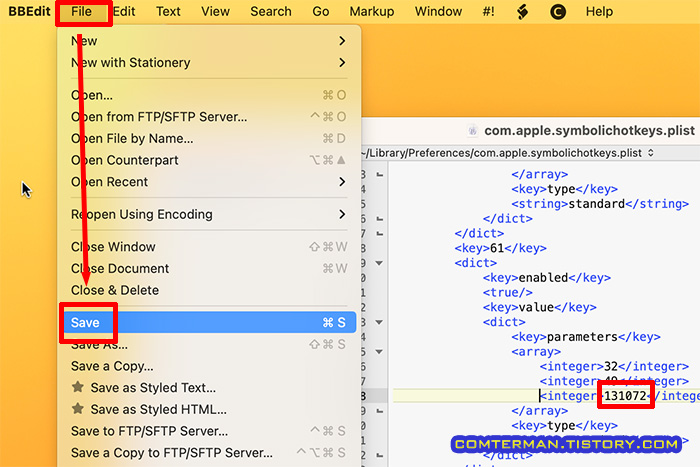Open the Markup menu
The image size is (700, 467).
click(371, 12)
